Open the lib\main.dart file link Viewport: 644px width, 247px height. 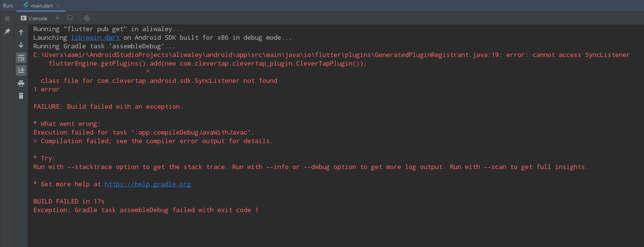coord(95,37)
